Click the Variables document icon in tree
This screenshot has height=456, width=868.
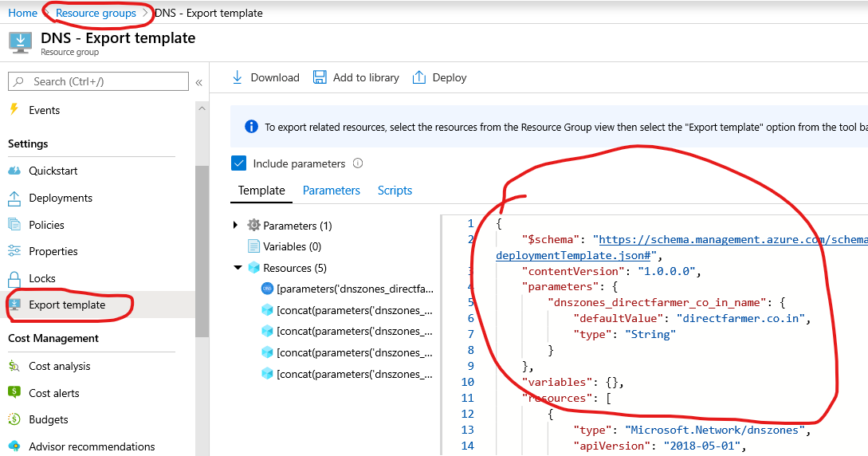pos(253,246)
